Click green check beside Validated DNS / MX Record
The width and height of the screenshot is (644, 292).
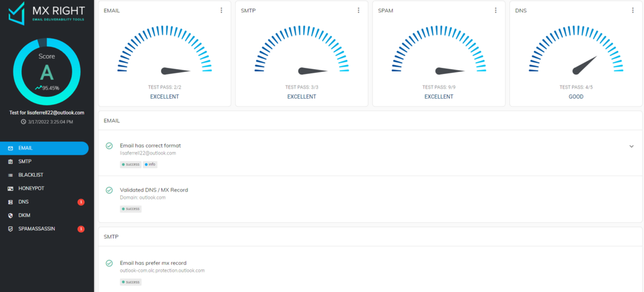pos(109,190)
